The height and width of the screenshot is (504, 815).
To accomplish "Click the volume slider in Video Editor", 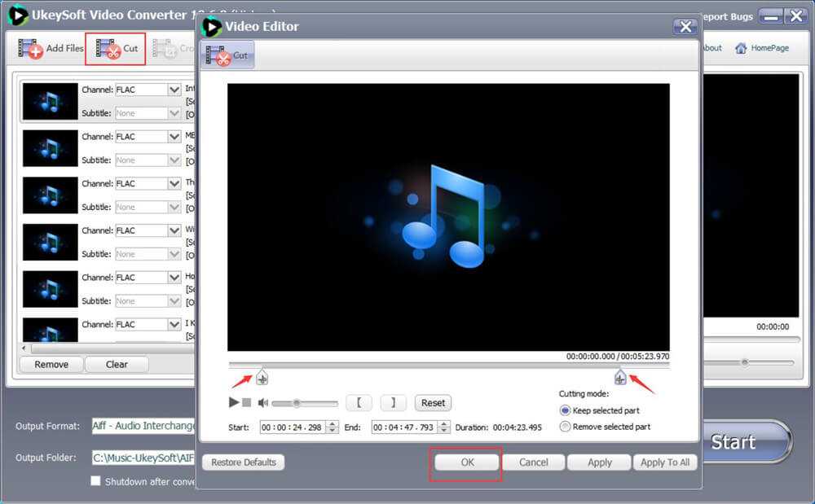I will pos(304,402).
